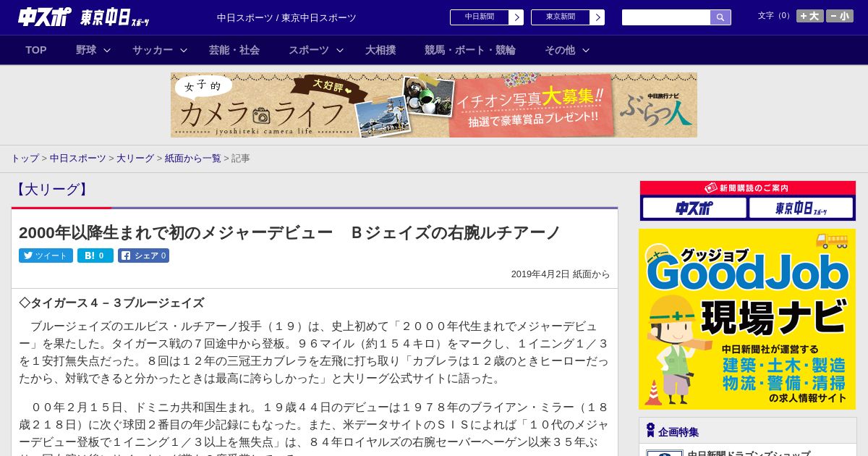Expand the サッカー dropdown chevron
Screen dimensions: 868x456
click(x=184, y=50)
